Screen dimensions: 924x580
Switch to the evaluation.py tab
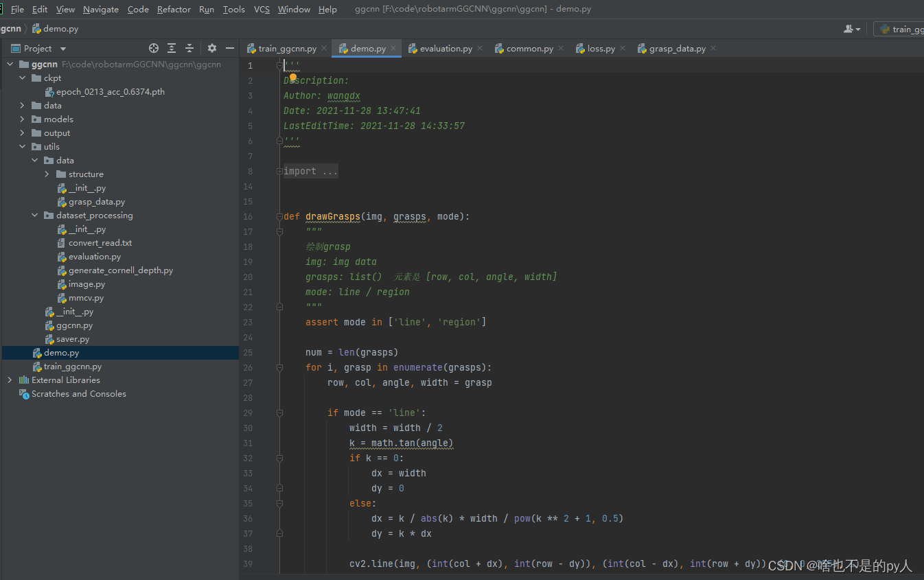[444, 48]
